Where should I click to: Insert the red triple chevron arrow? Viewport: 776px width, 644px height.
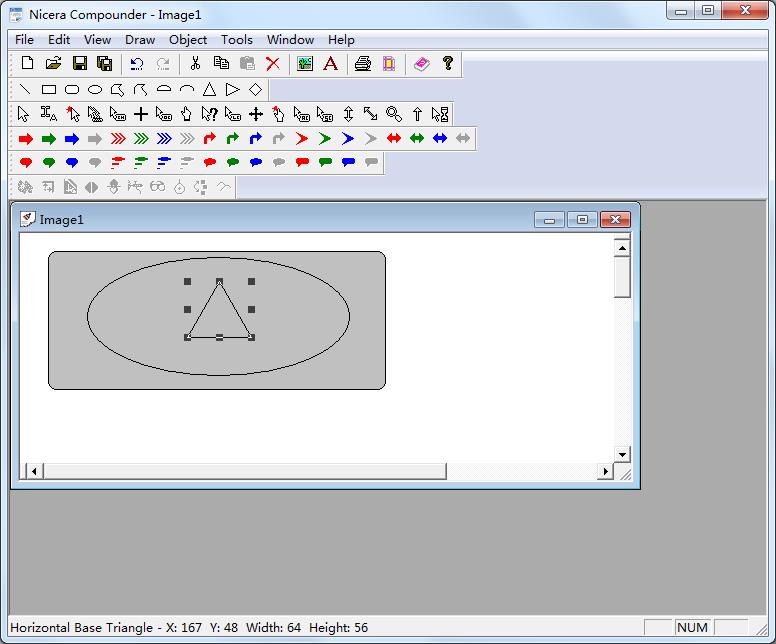[x=118, y=139]
